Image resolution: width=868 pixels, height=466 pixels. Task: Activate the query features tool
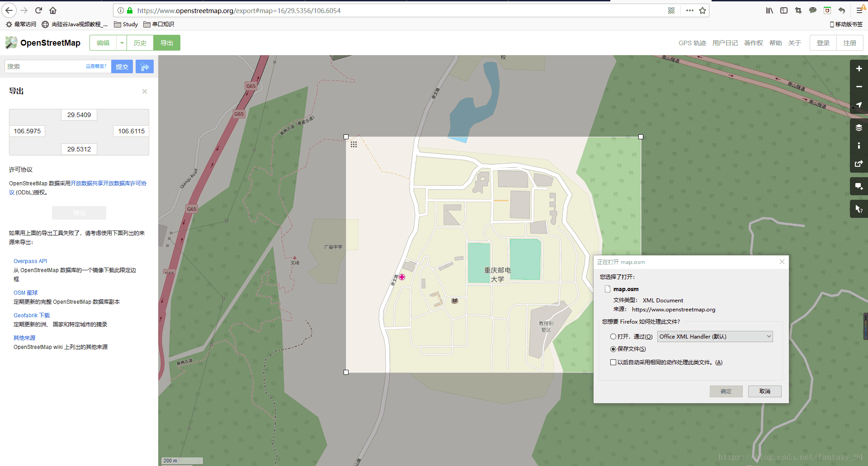pyautogui.click(x=859, y=209)
